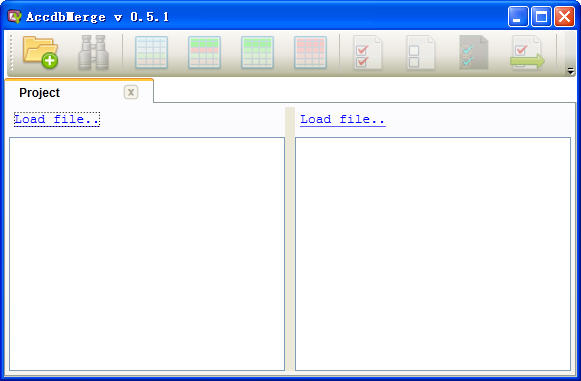The height and width of the screenshot is (381, 581).
Task: Click the gray checklist document icon
Action: (473, 52)
